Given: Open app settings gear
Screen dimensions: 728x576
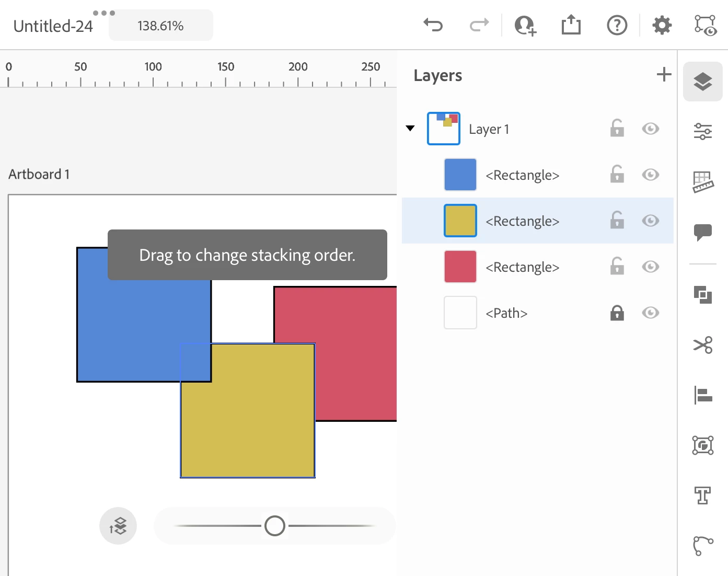Looking at the screenshot, I should coord(662,25).
